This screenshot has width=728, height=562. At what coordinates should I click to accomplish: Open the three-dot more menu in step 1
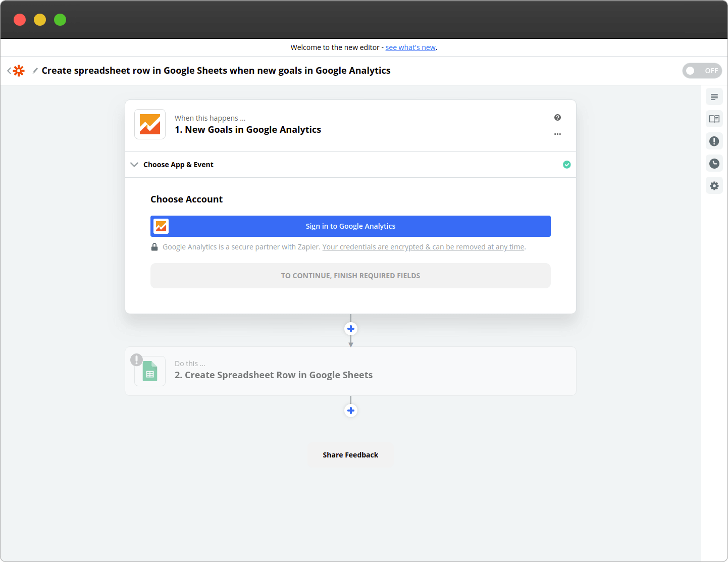tap(557, 134)
